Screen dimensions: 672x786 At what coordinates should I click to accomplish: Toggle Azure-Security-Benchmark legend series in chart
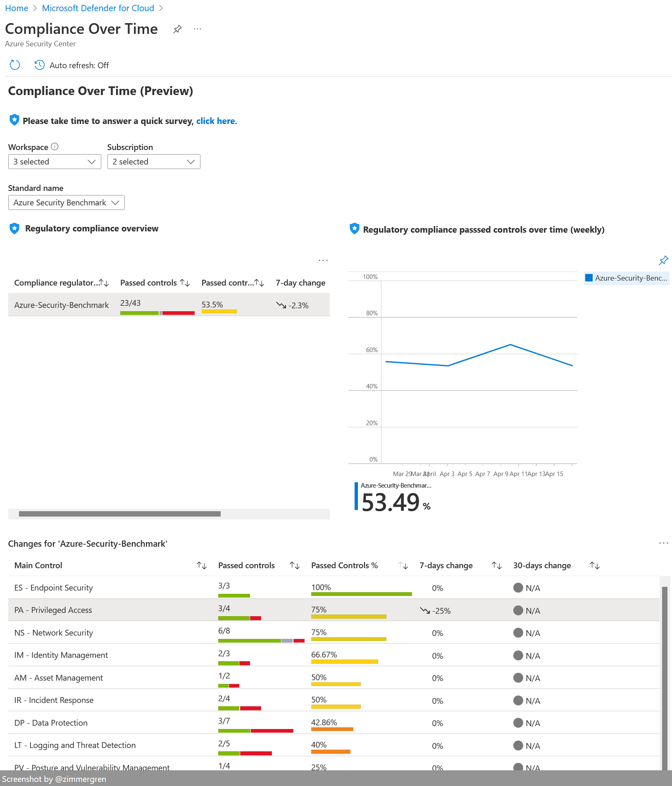pyautogui.click(x=626, y=278)
